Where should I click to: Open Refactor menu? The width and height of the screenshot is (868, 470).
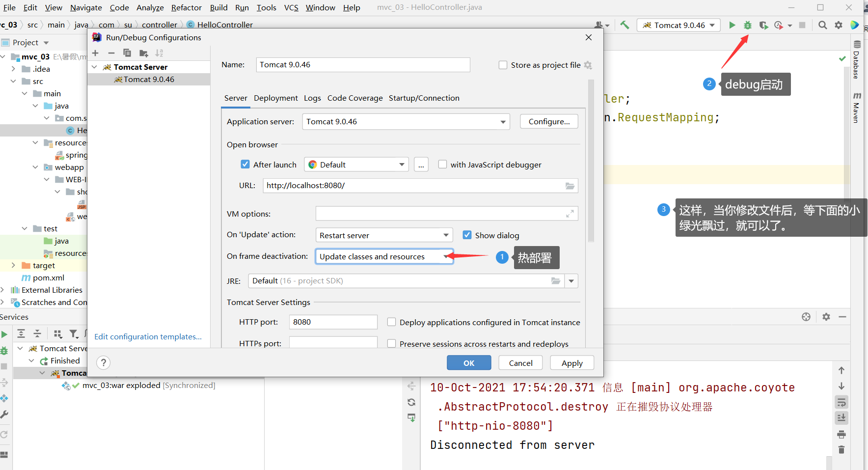click(187, 7)
